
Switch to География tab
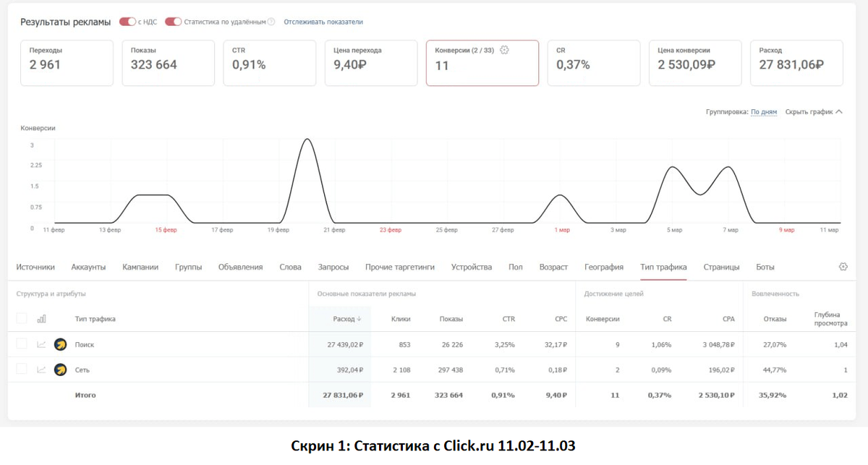(604, 267)
